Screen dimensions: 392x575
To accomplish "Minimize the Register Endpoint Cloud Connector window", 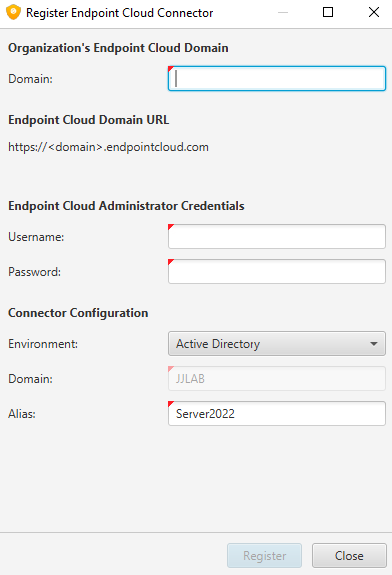I will pyautogui.click(x=283, y=12).
